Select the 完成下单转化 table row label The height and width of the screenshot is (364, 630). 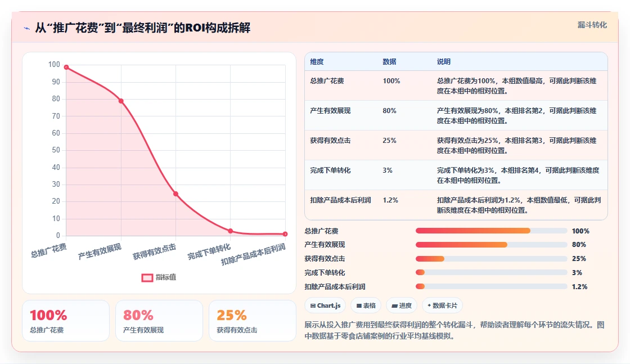[330, 170]
